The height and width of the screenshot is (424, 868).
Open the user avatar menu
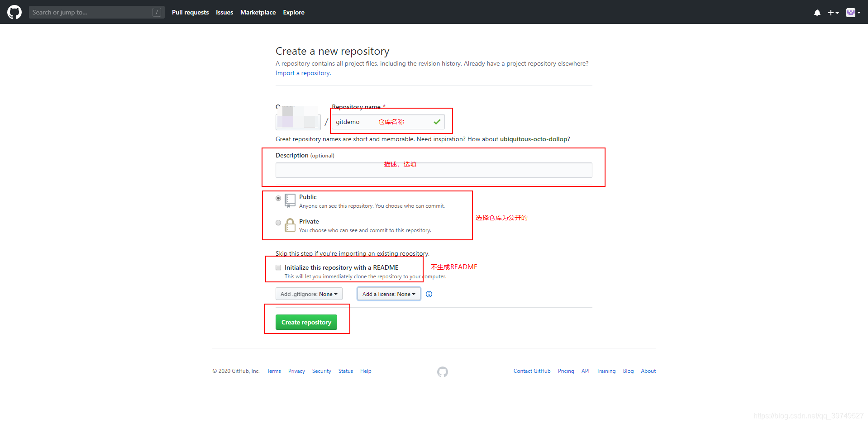853,13
